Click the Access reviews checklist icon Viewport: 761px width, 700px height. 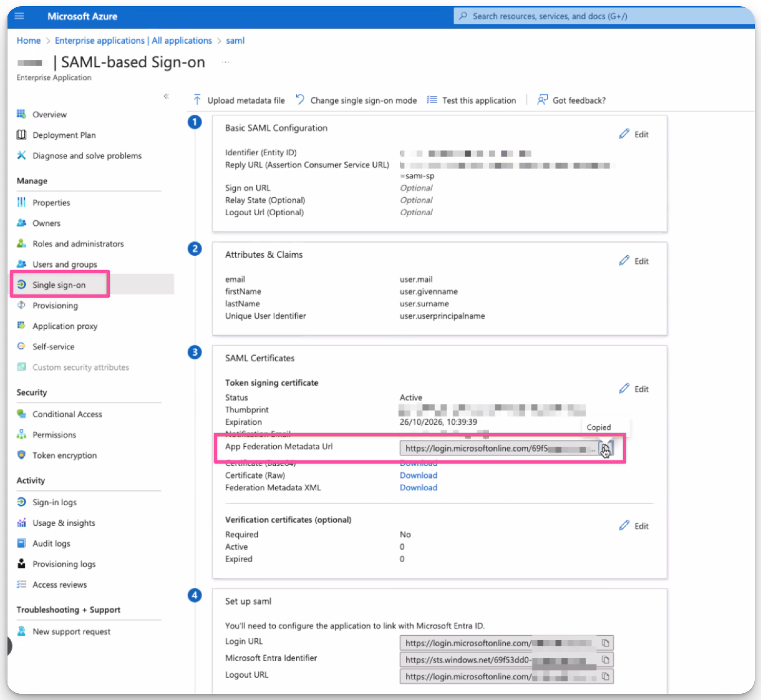pos(22,584)
